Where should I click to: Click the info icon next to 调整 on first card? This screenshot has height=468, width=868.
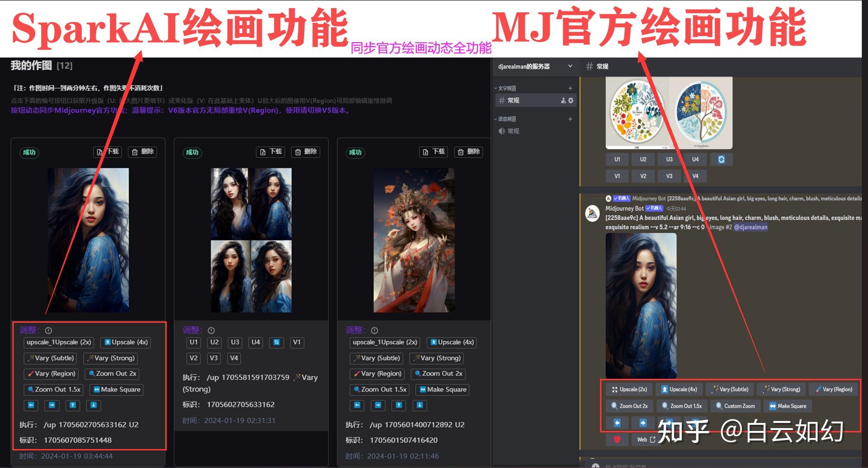click(x=48, y=330)
